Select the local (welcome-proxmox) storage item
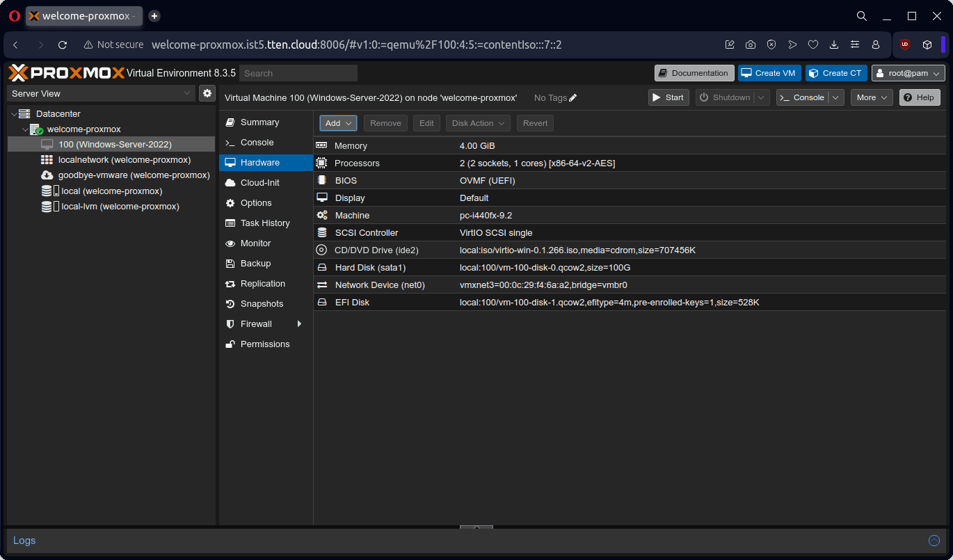The height and width of the screenshot is (560, 953). coord(111,191)
